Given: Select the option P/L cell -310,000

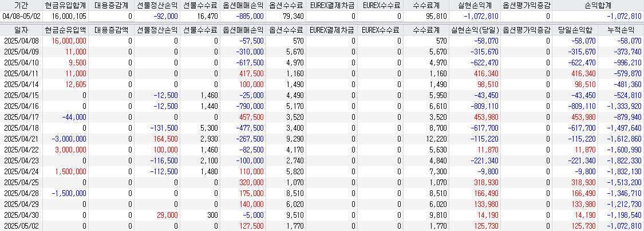Looking at the screenshot, I should point(243,52).
